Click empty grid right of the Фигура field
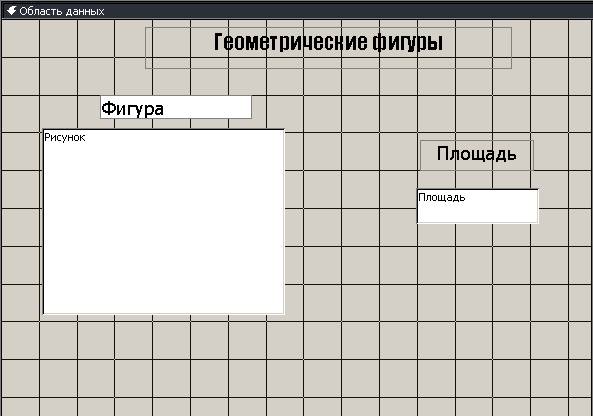Image resolution: width=593 pixels, height=416 pixels. (x=333, y=107)
